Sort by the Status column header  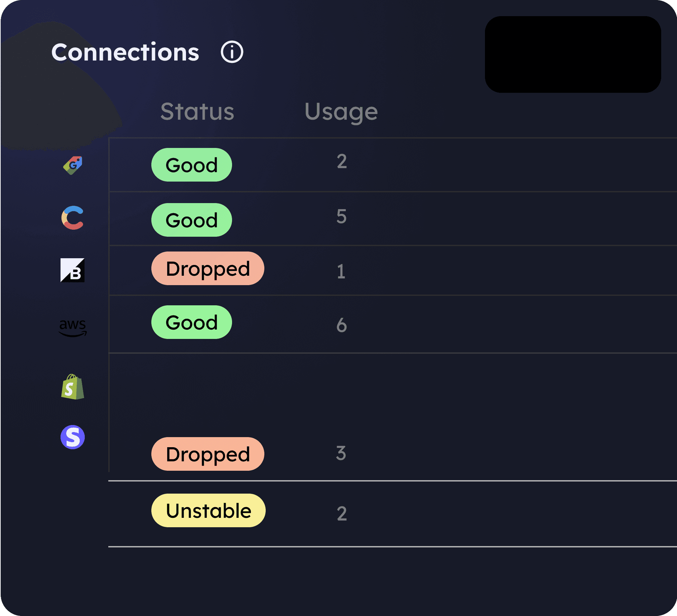197,112
